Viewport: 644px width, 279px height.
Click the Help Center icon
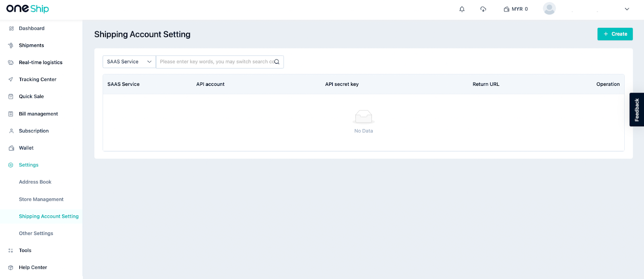tap(11, 268)
